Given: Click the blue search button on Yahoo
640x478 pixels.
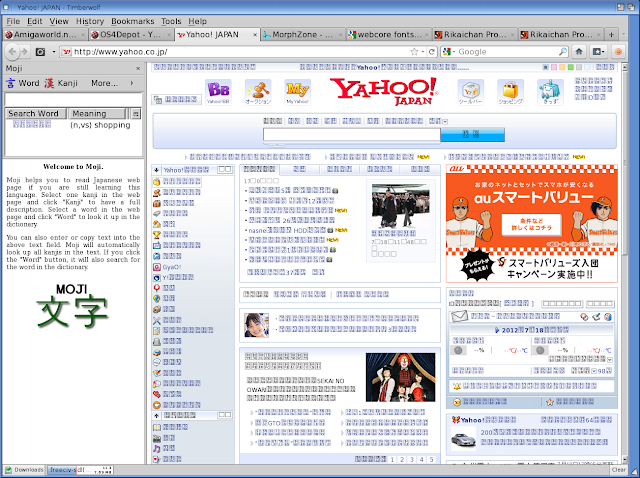Looking at the screenshot, I should tap(473, 135).
